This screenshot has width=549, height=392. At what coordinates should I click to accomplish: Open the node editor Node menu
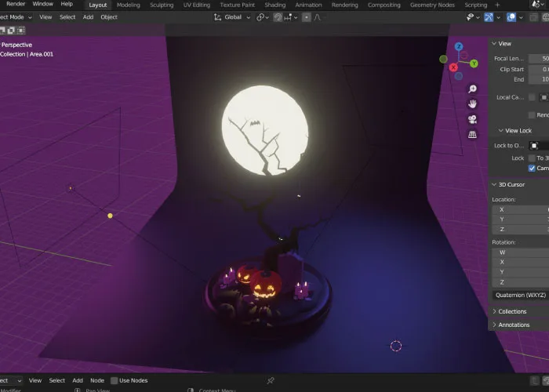coord(97,380)
